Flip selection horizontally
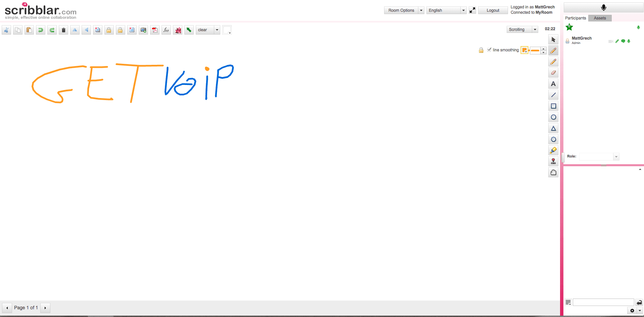644x317 pixels. (75, 30)
